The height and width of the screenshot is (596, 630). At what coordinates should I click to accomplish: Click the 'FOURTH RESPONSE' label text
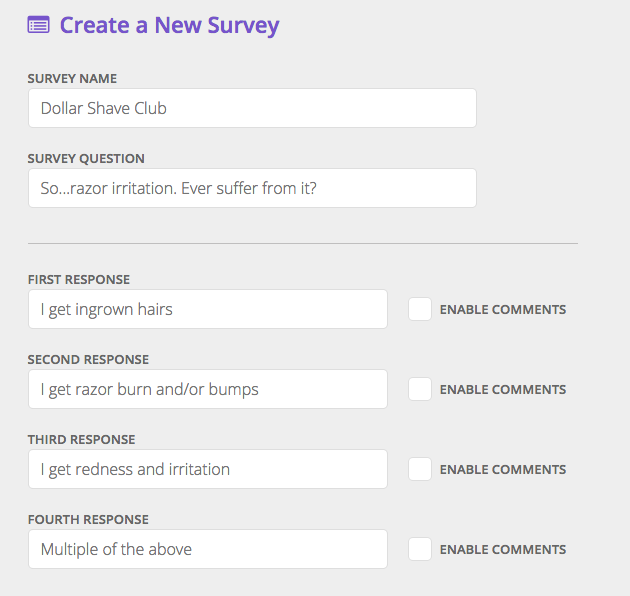click(x=88, y=519)
